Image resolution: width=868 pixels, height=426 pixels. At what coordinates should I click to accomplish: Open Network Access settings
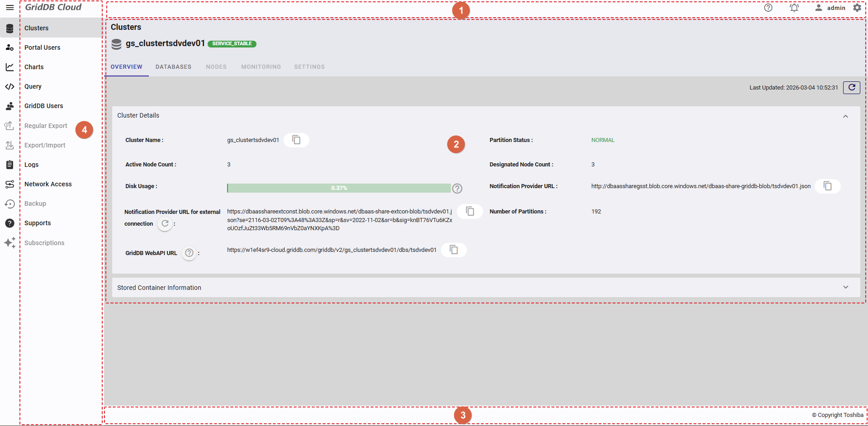click(x=48, y=184)
